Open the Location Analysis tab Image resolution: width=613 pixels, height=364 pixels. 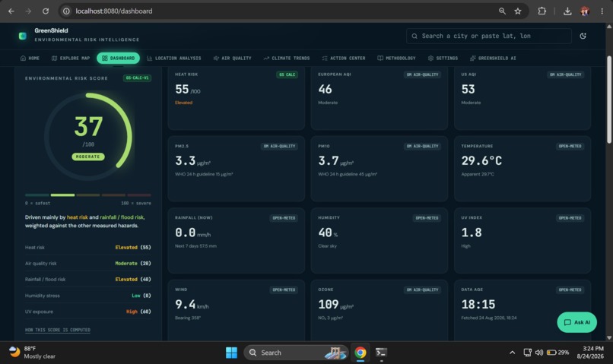pos(174,59)
